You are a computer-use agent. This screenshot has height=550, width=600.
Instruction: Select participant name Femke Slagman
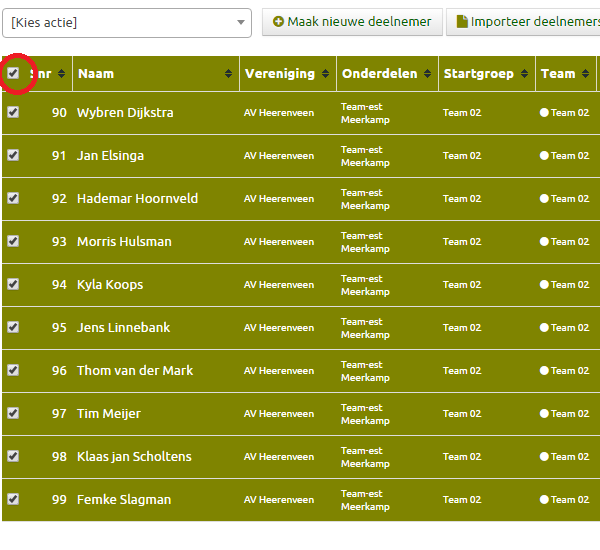[x=124, y=500]
